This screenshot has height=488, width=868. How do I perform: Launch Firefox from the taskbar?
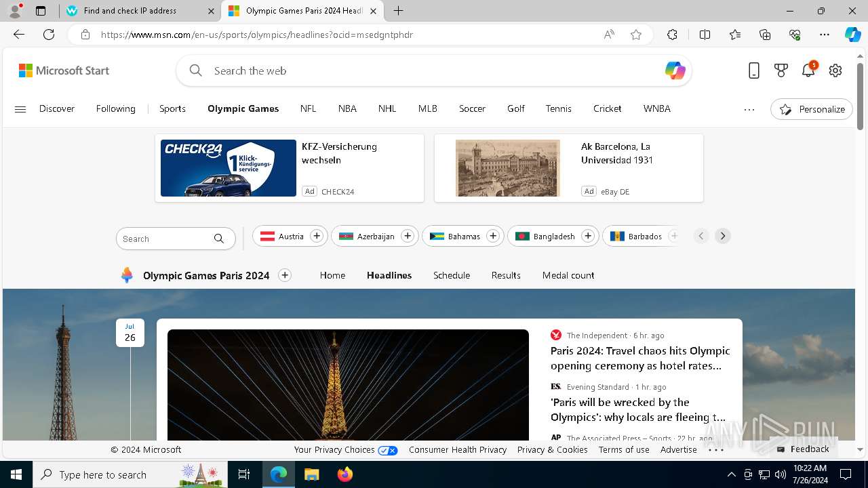[x=344, y=474]
